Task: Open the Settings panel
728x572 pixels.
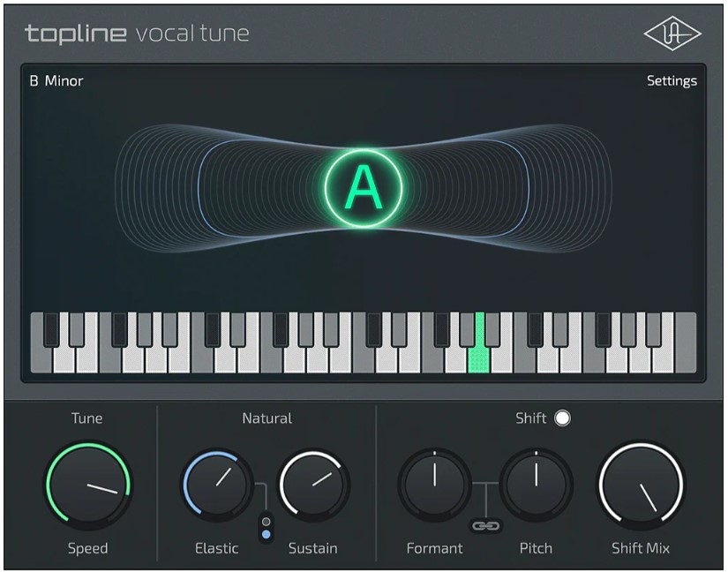Action: (x=672, y=81)
